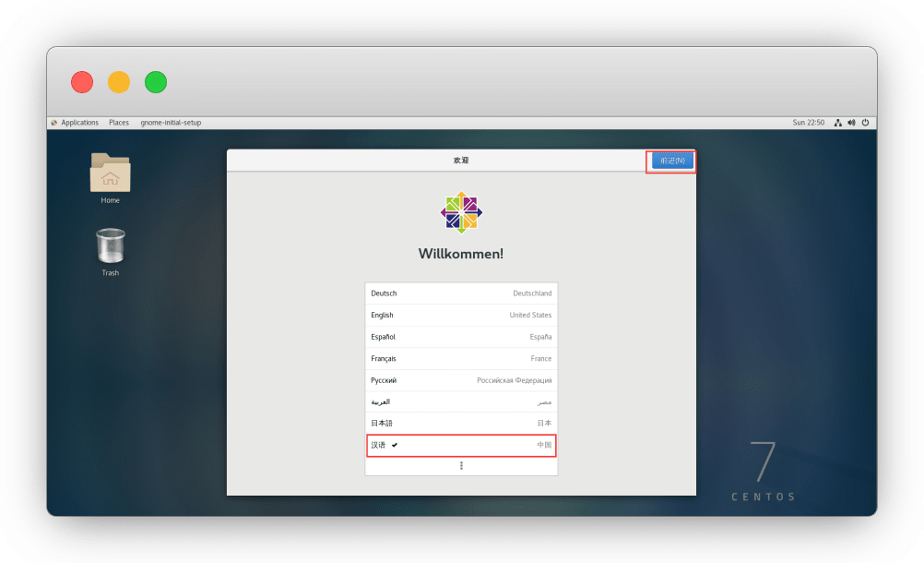Open the power icon menu
The width and height of the screenshot is (924, 563).
[865, 123]
